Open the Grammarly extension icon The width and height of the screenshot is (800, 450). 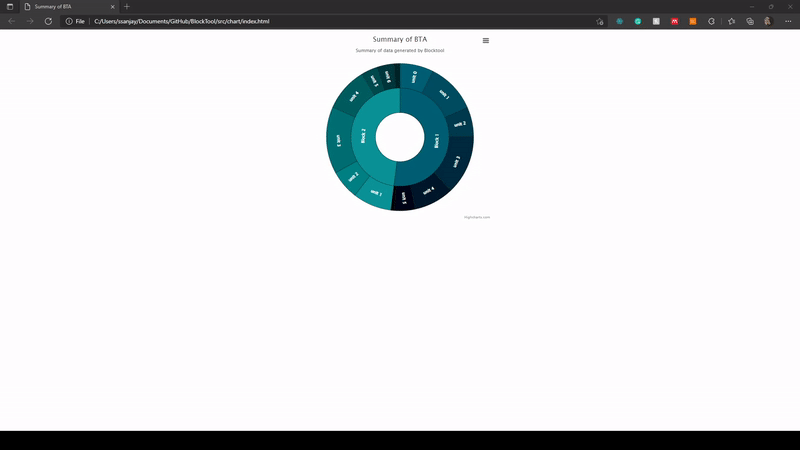pos(638,21)
